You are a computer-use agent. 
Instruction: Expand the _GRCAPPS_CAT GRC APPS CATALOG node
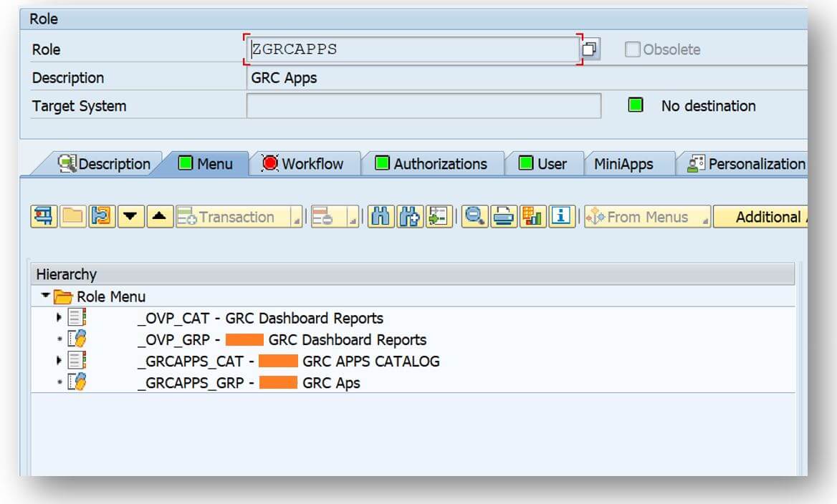(59, 361)
